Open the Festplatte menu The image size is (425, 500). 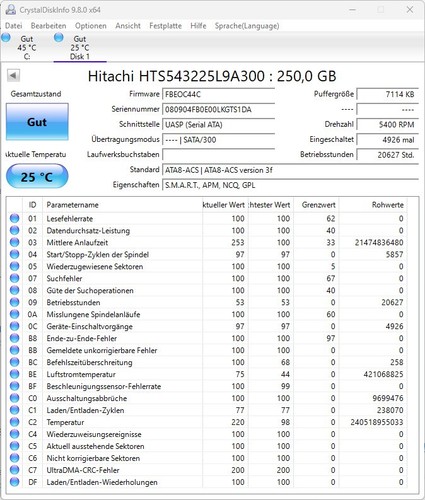pyautogui.click(x=165, y=26)
